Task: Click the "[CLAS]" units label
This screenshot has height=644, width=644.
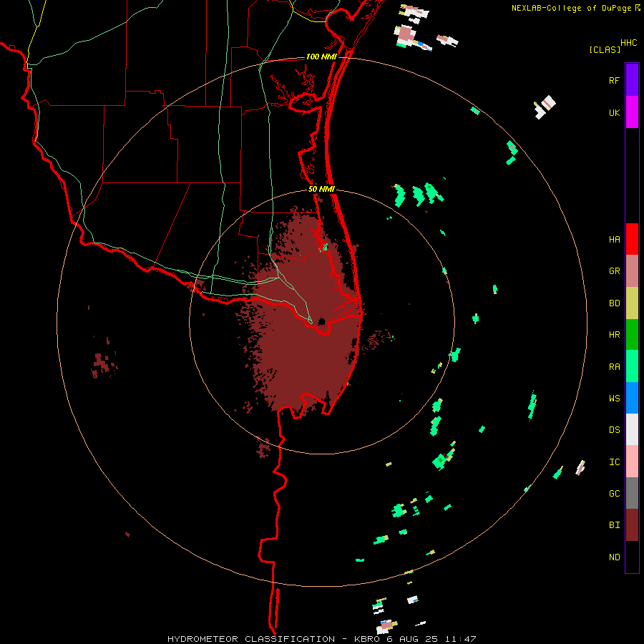Action: (x=605, y=49)
